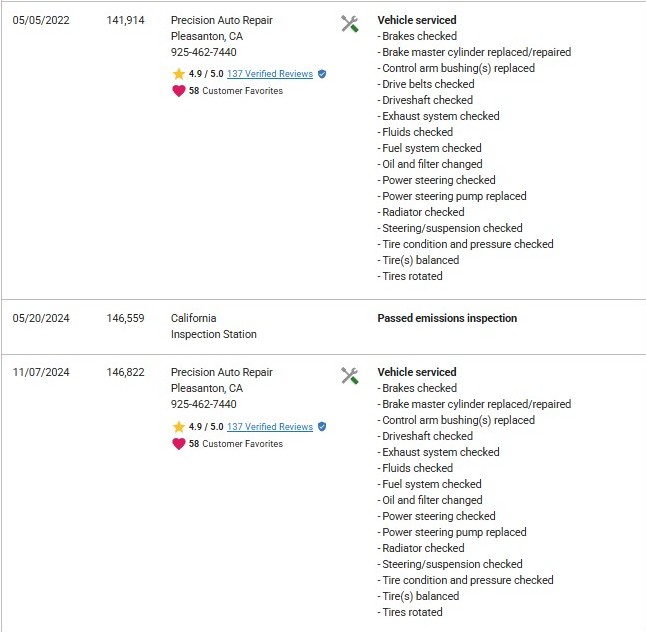Image resolution: width=646 pixels, height=632 pixels.
Task: Click the wrench icon for the 05/05/2022 service
Action: 349,24
